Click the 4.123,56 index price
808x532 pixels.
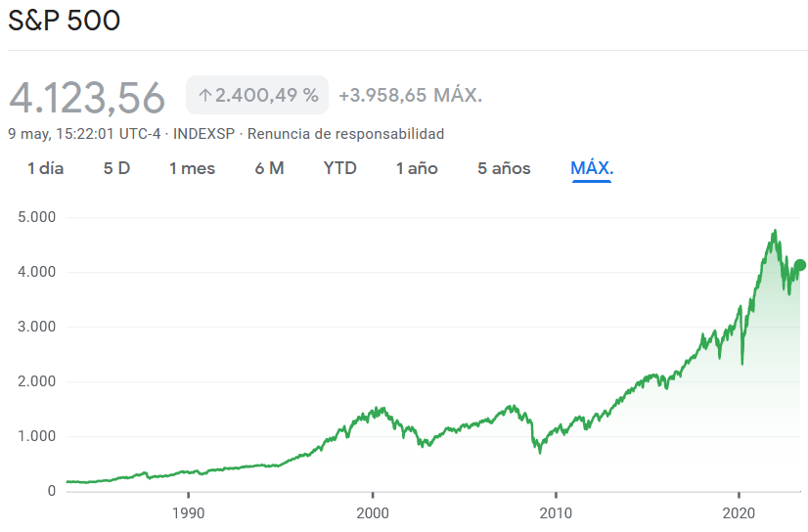point(87,98)
